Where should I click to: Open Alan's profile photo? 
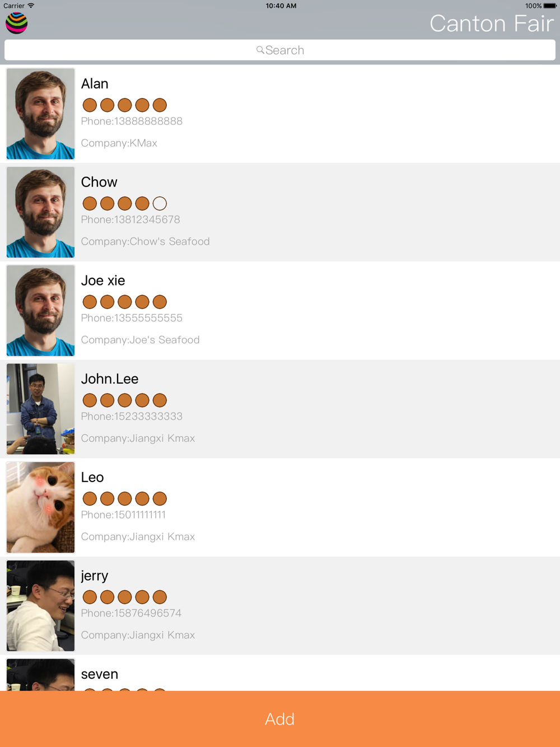[40, 114]
